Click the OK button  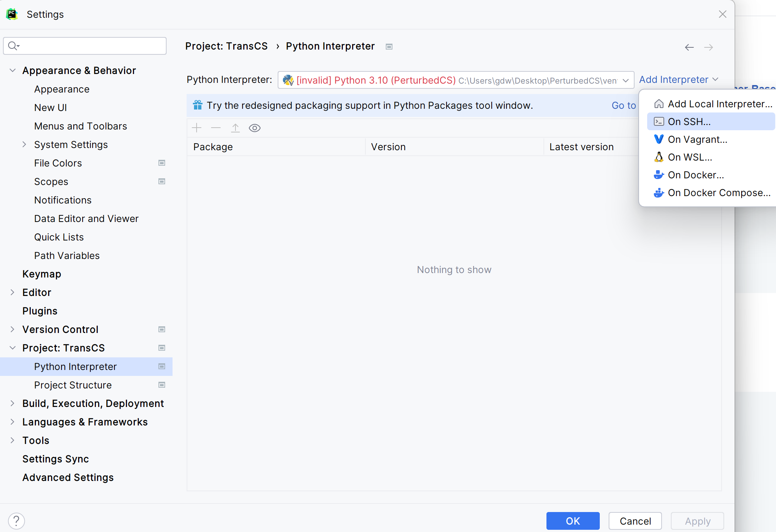573,521
